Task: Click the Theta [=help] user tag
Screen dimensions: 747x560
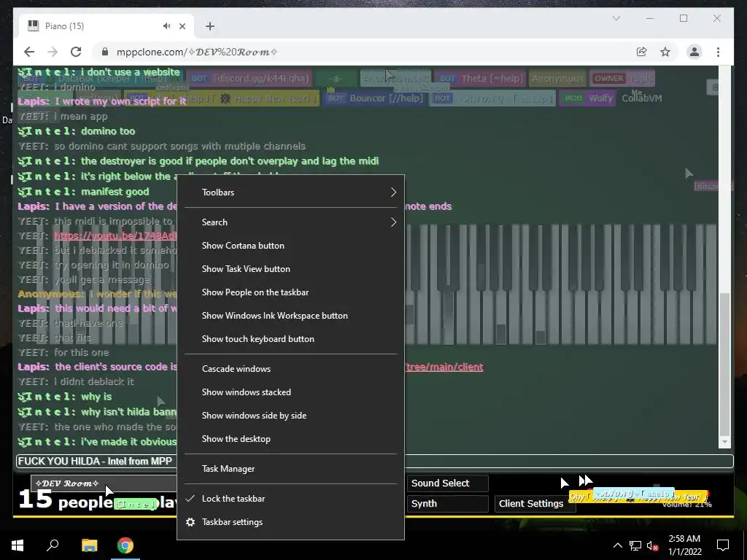Action: coord(479,79)
